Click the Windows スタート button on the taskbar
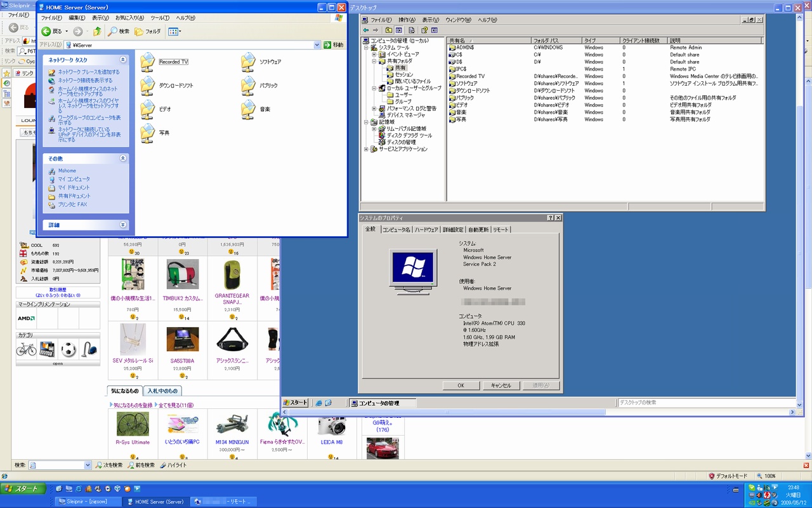This screenshot has width=812, height=508. tap(23, 489)
